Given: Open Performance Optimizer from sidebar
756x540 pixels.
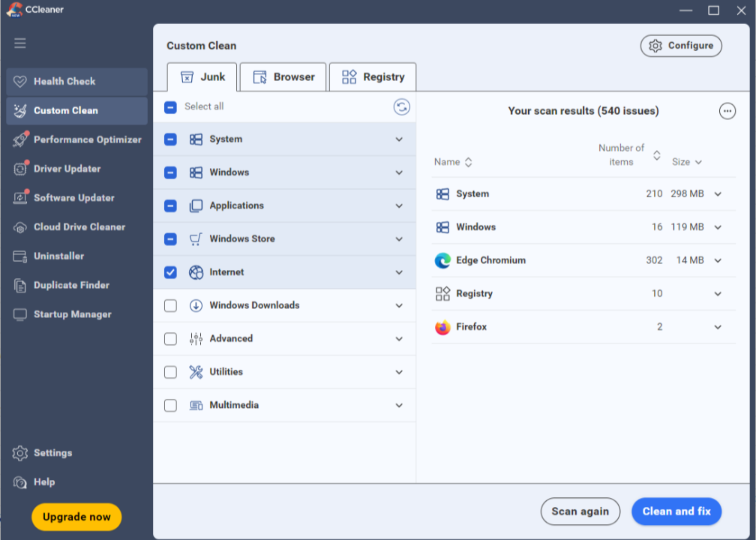Looking at the screenshot, I should point(77,139).
